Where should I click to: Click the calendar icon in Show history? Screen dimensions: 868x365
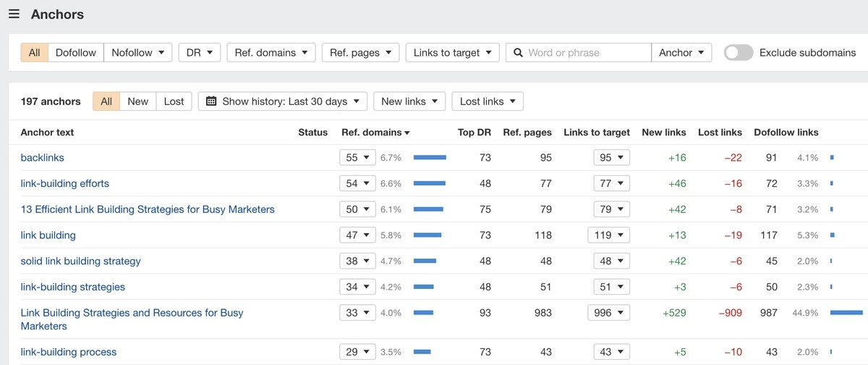(x=211, y=101)
